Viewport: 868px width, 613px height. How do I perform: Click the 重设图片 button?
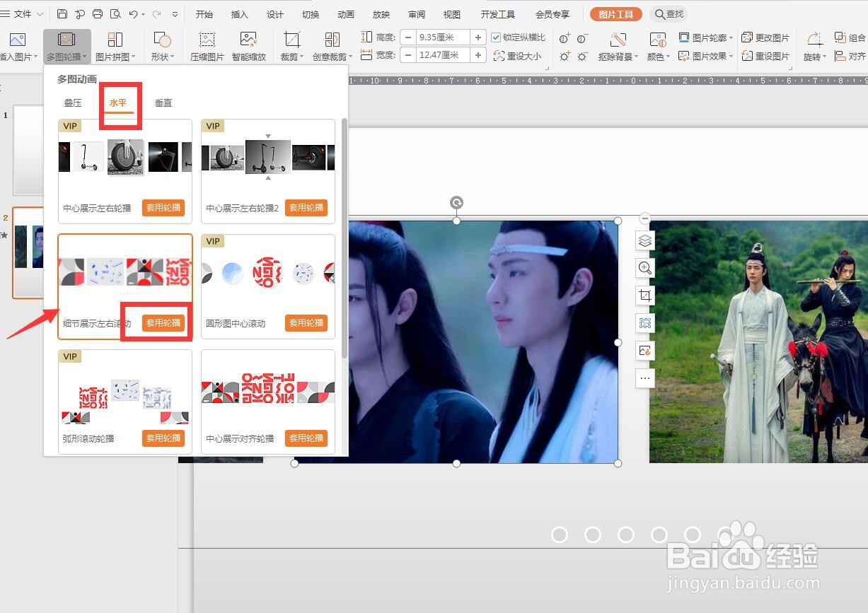(765, 56)
